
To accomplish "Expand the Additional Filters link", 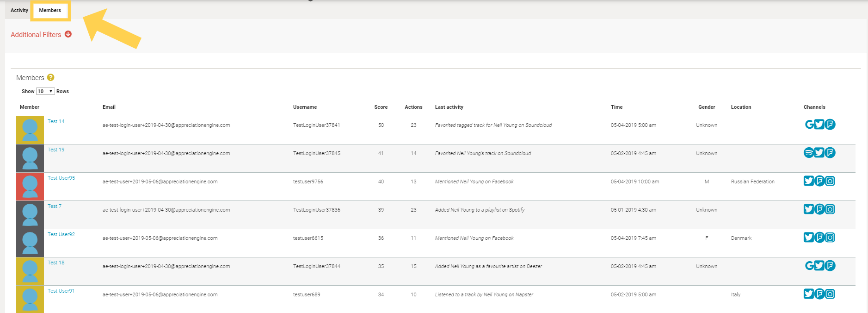I will pos(36,35).
